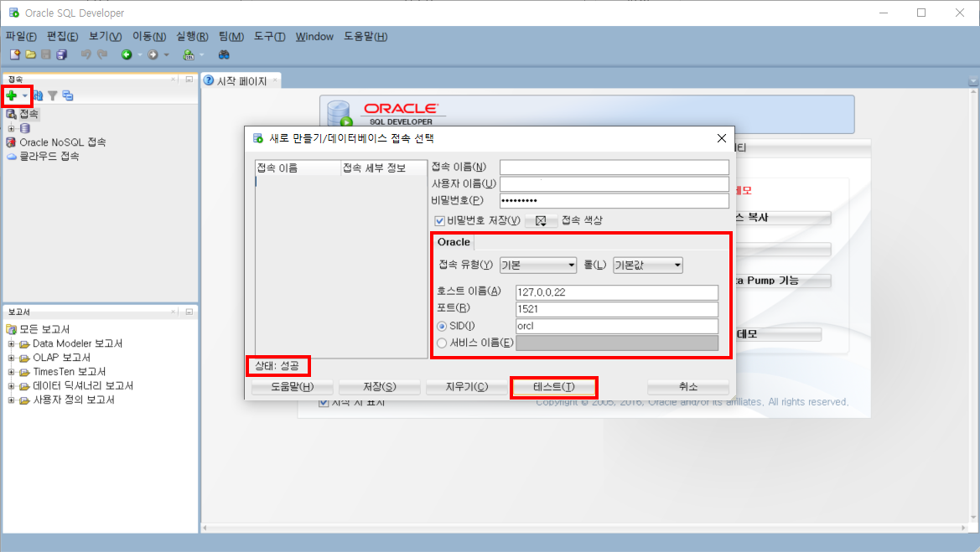This screenshot has height=552, width=980.
Task: Open a file with the yellow folder icon
Action: click(x=31, y=55)
